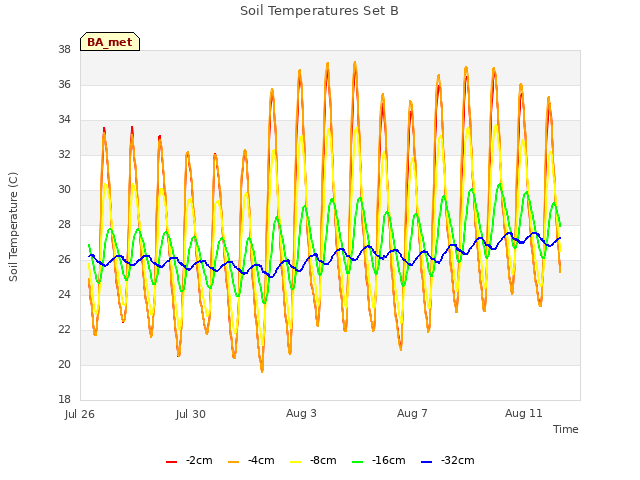
Task: Click the 18 y-axis tick label
Action: (x=64, y=399)
